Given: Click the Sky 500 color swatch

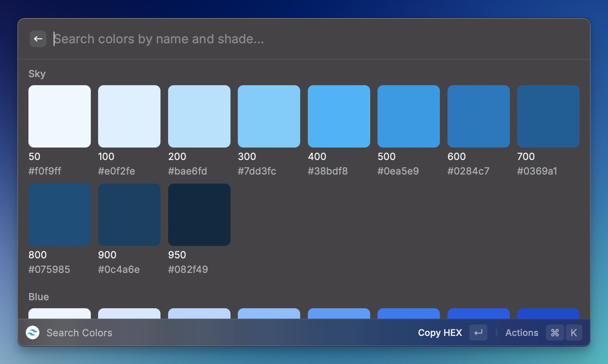Looking at the screenshot, I should point(409,116).
